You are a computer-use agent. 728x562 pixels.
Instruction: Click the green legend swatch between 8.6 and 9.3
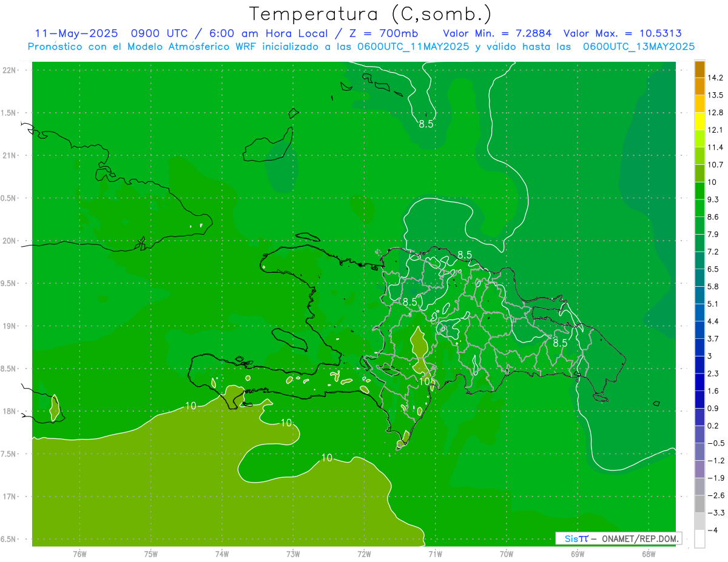[x=699, y=208]
